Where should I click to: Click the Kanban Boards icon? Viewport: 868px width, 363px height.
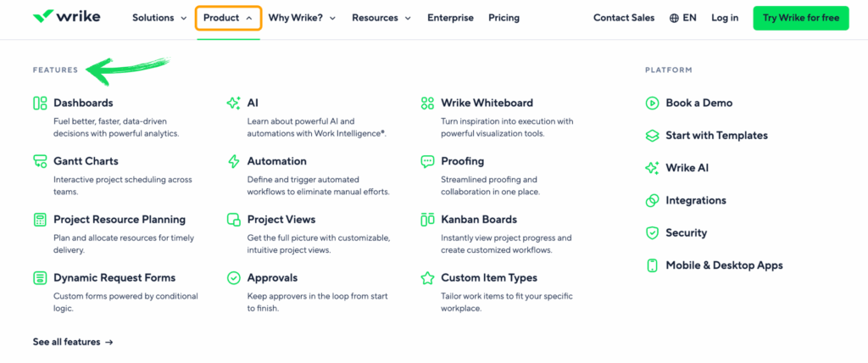click(427, 220)
